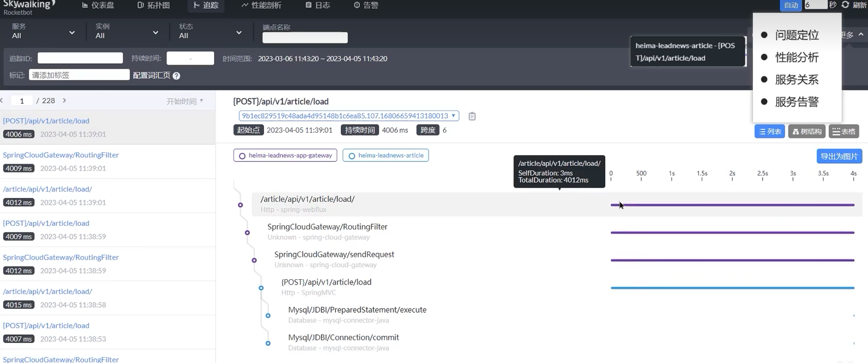
Task: Click duration bar of sendRequest span
Action: coord(733,261)
